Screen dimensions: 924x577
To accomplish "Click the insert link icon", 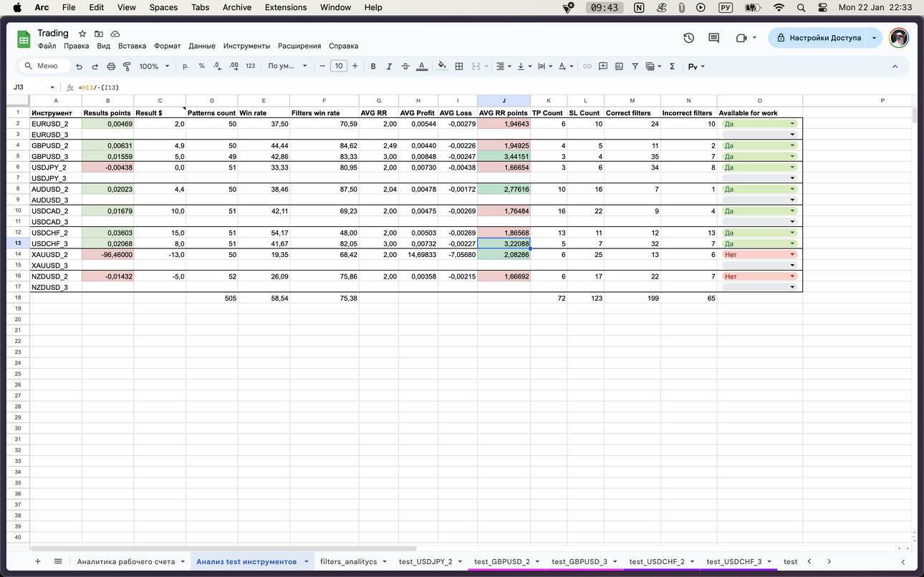I will [587, 67].
